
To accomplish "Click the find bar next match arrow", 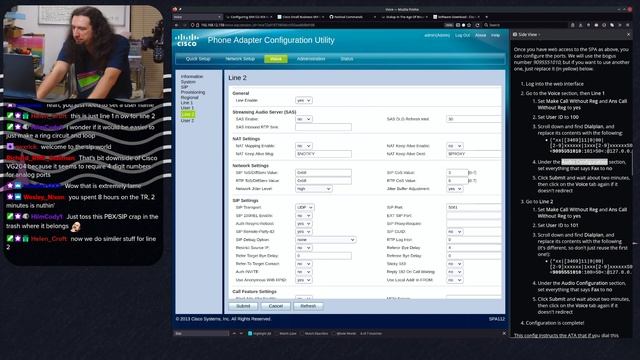I will [x=241, y=333].
